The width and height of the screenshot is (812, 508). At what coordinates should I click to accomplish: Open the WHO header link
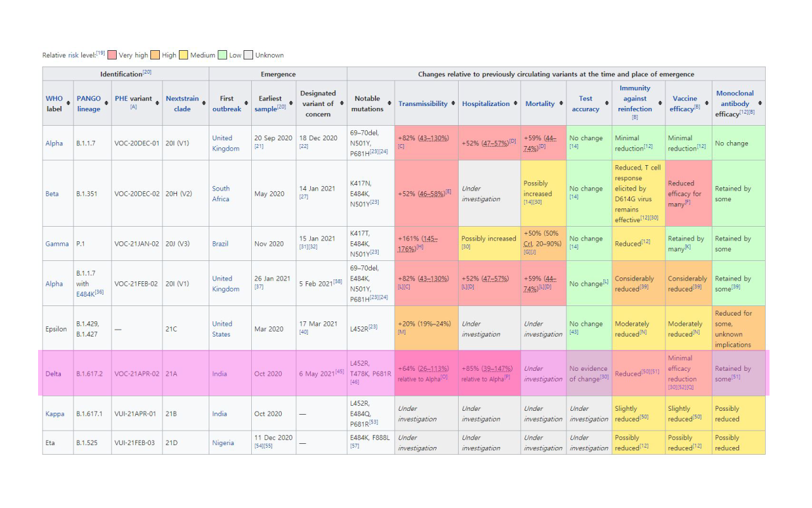coord(54,98)
